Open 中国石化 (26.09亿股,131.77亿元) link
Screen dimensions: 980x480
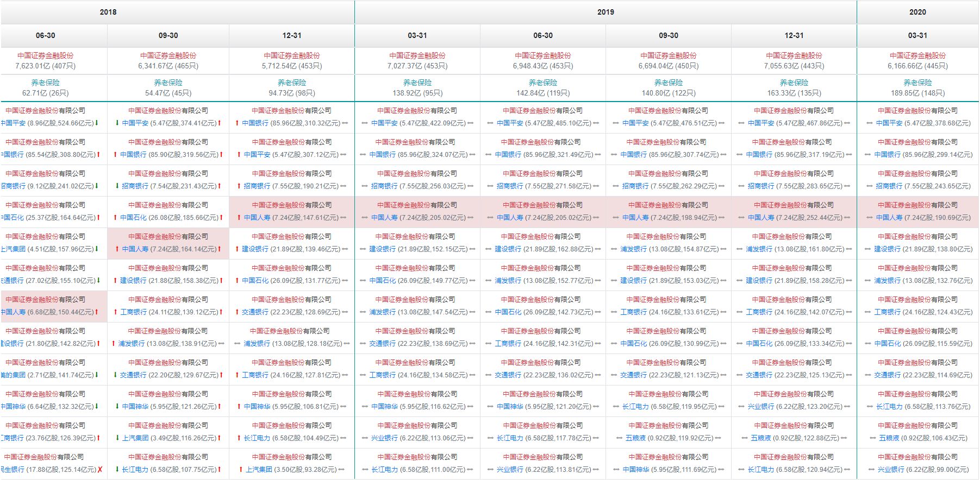[255, 281]
